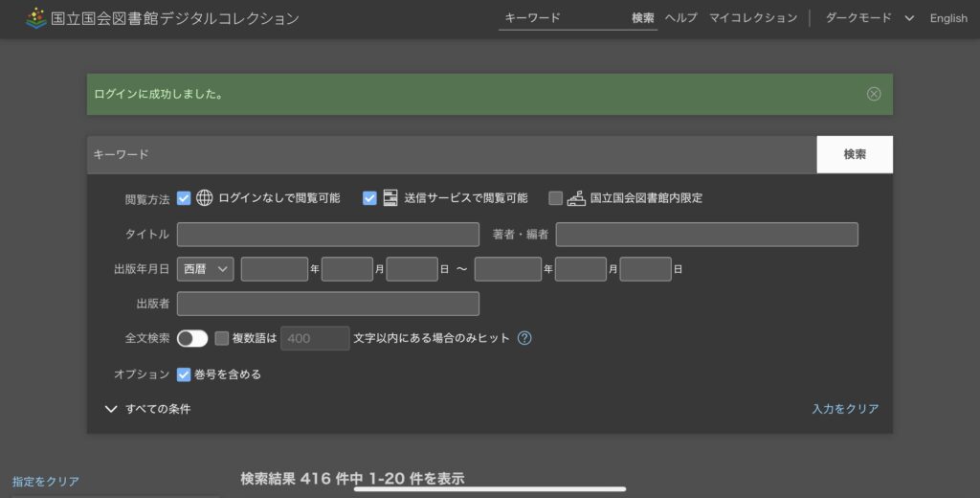
Task: Click the end year input field
Action: (x=508, y=269)
